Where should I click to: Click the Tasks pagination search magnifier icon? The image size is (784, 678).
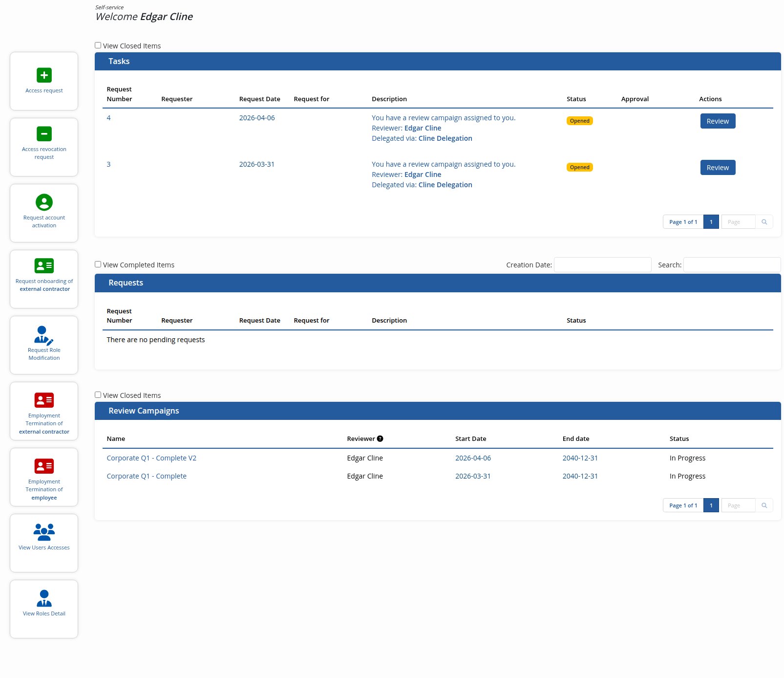pos(764,222)
